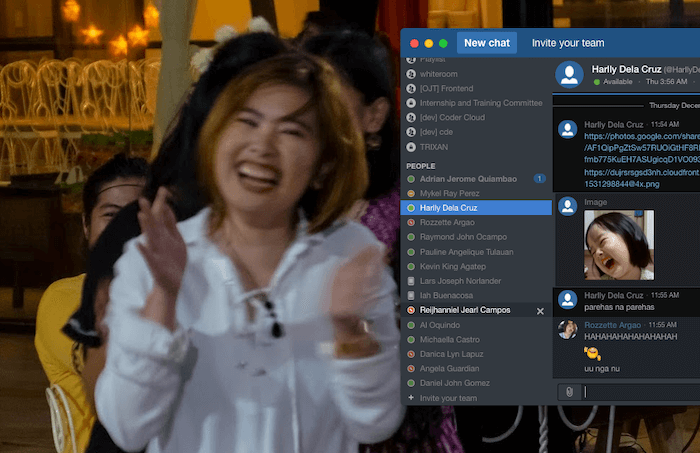This screenshot has height=453, width=700.
Task: Select the Harly Dela Cruz conversation
Action: (x=476, y=208)
